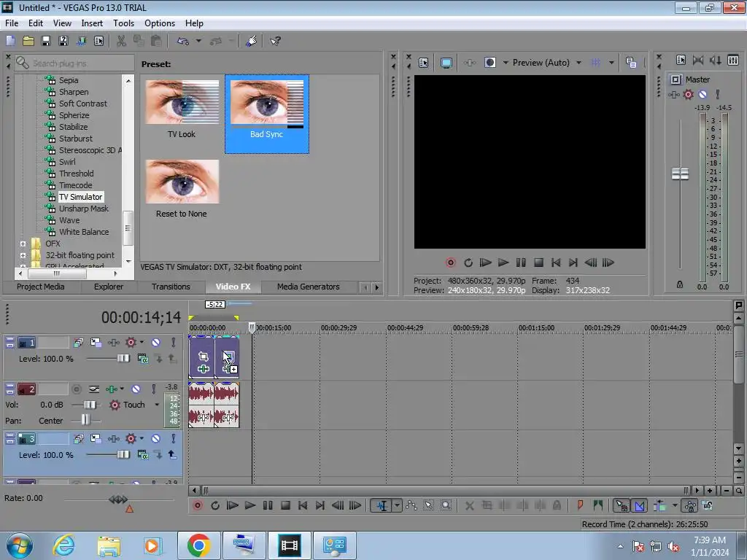
Task: Click Dim Output icon in the mixer
Action: [716, 61]
